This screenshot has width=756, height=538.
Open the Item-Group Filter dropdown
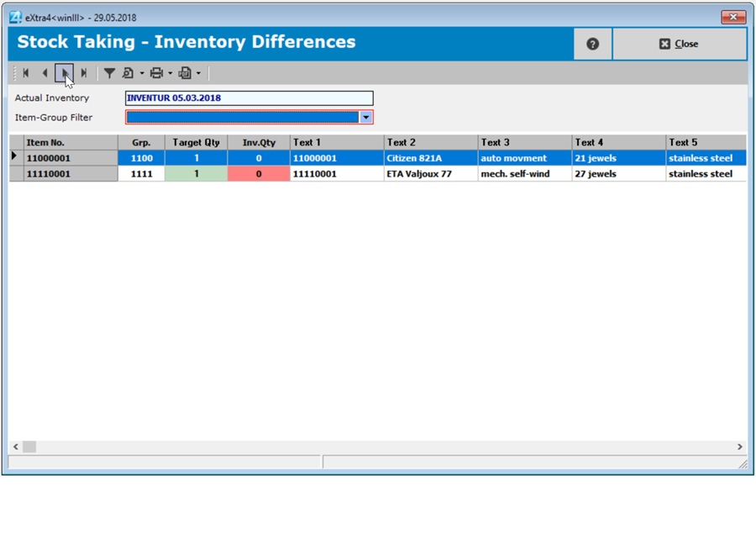click(x=365, y=117)
